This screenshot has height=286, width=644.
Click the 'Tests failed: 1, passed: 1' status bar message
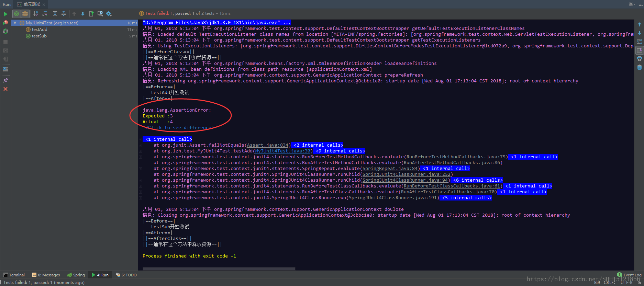point(44,283)
